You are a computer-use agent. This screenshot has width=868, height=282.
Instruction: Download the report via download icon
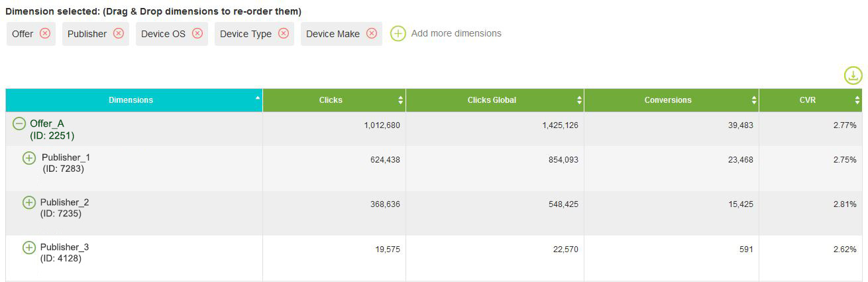[853, 76]
